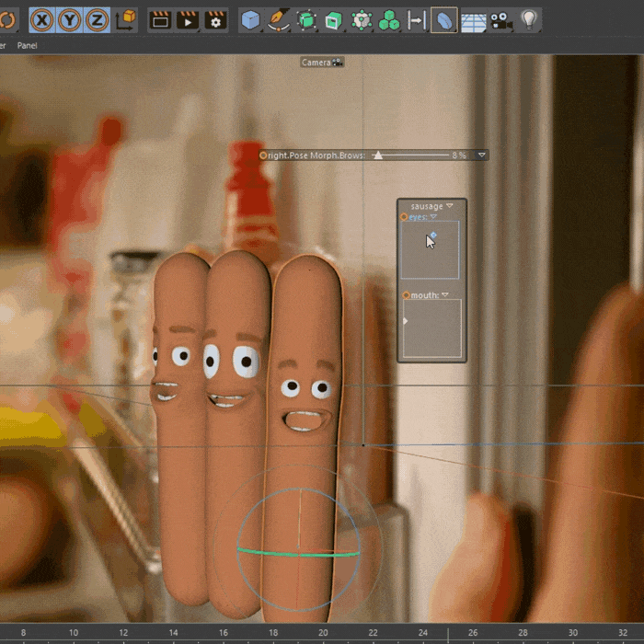Click the timeline playhead near frame 25
Screen dimensions: 644x644
click(448, 634)
